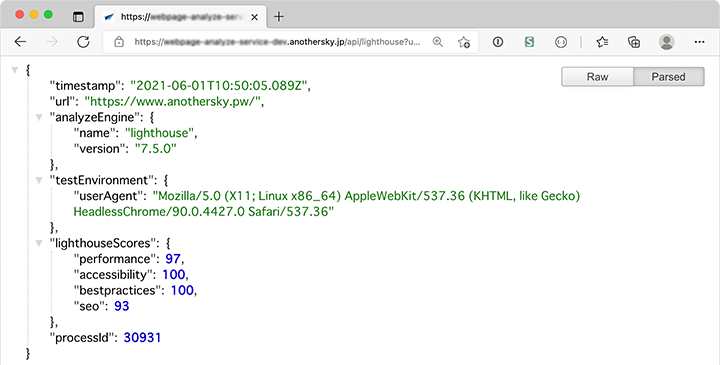View site information lock icon
The height and width of the screenshot is (365, 720).
(x=119, y=42)
